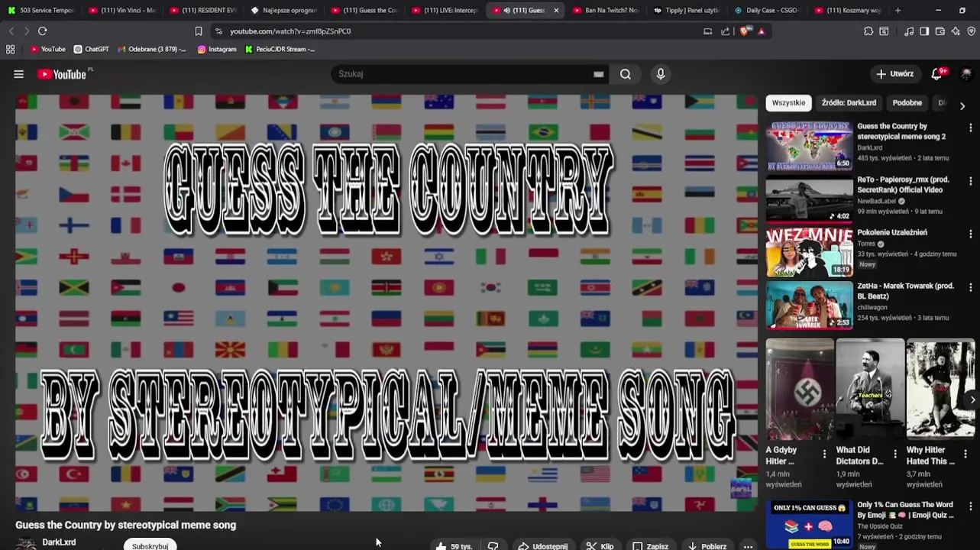Subscribe with the Subskrybuj button
Screen dimensions: 980x550
pos(150,545)
